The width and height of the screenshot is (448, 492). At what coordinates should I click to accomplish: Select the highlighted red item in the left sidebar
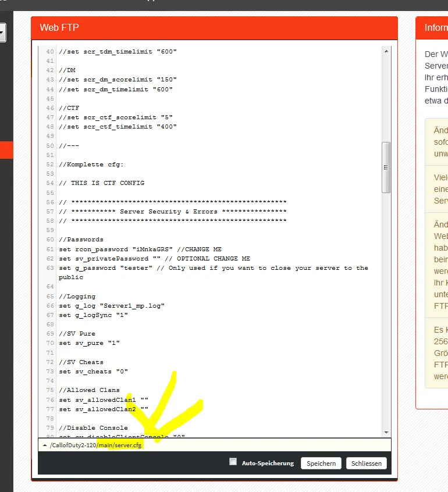6,149
